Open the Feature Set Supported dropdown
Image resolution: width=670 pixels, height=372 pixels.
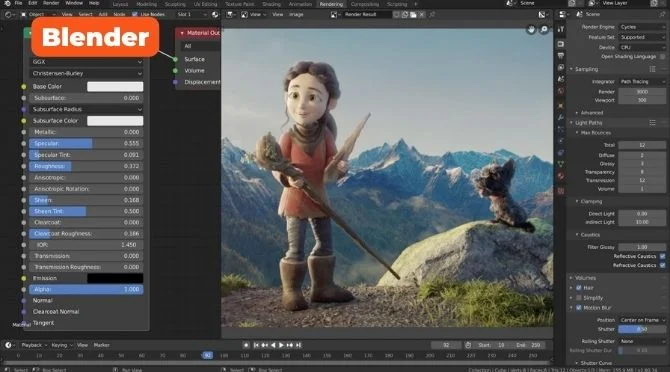point(642,37)
